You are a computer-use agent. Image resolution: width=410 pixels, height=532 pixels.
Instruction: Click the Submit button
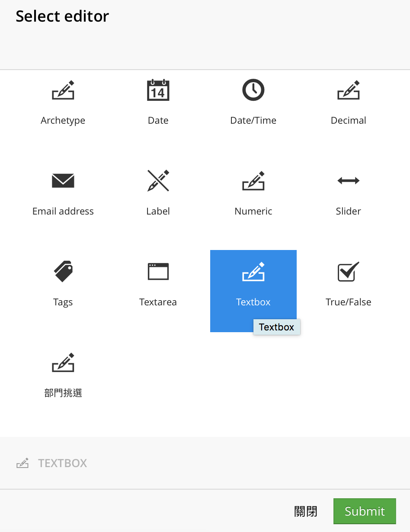point(365,511)
